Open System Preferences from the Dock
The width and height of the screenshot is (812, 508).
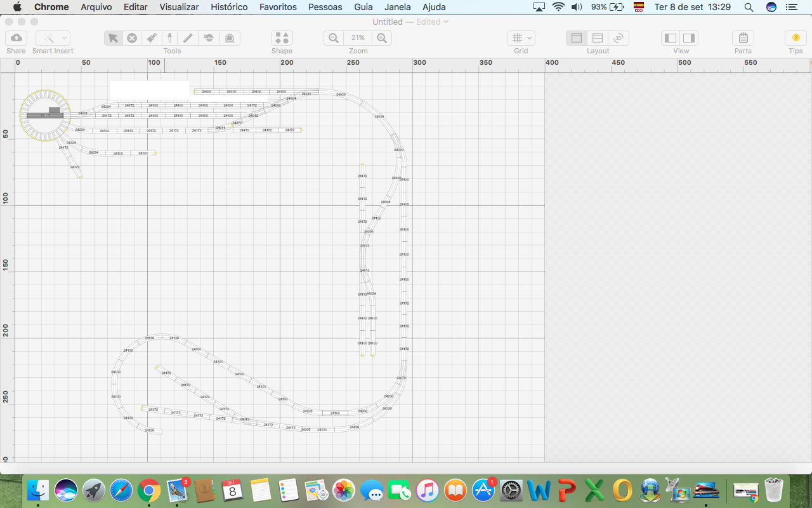click(511, 490)
